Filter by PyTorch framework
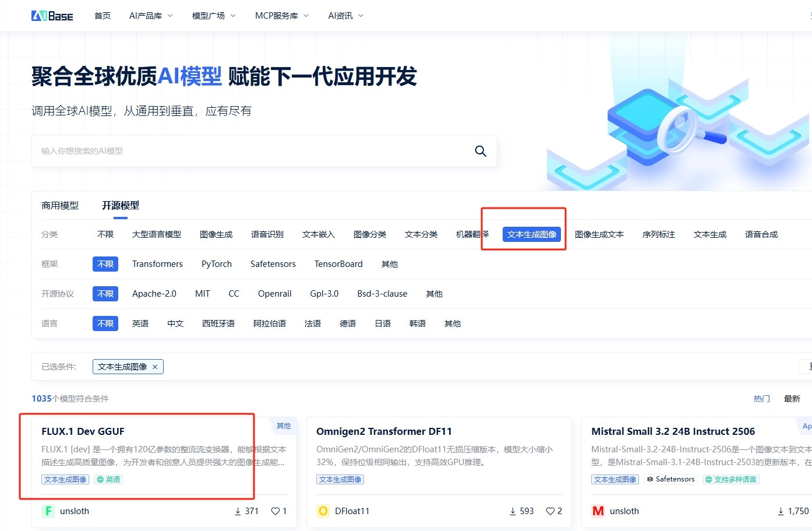Viewport: 812px width, 531px height. (217, 264)
